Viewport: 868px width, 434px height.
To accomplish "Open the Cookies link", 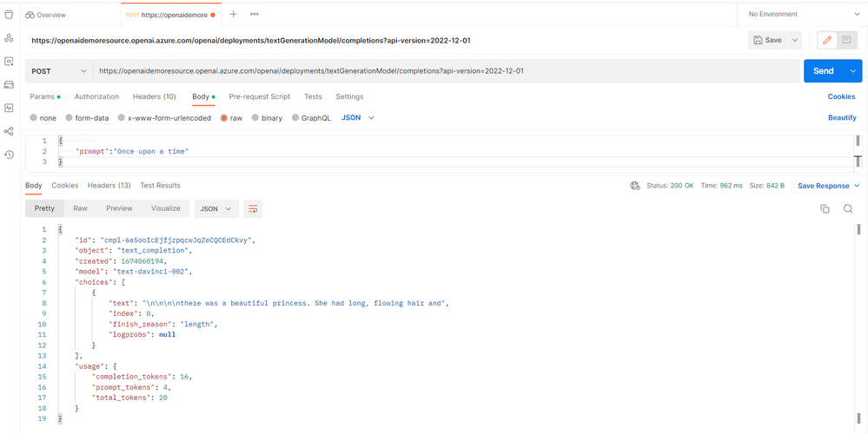I will pos(841,96).
